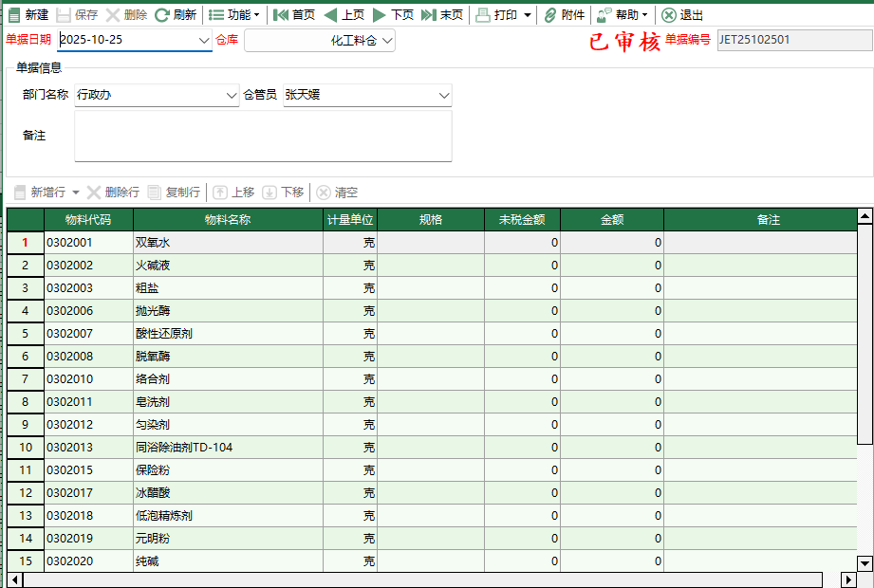The height and width of the screenshot is (588, 874).
Task: Open the 打印 print function
Action: click(x=504, y=14)
